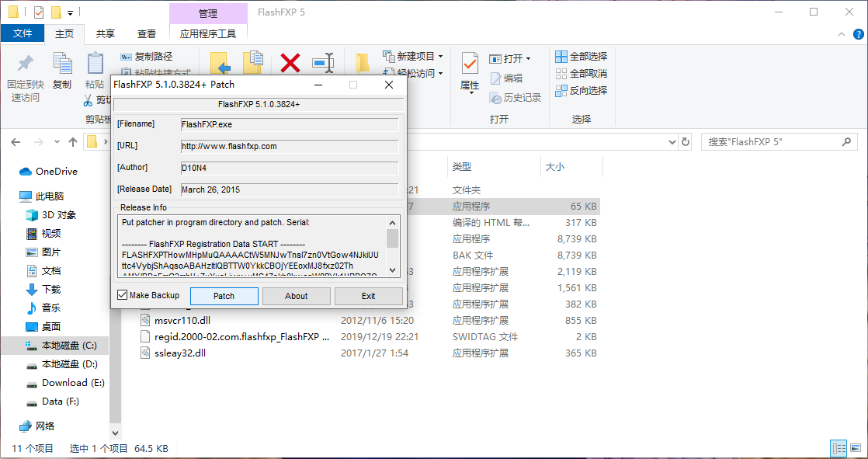Click the Copy icon in ribbon
The height and width of the screenshot is (459, 868).
62,63
